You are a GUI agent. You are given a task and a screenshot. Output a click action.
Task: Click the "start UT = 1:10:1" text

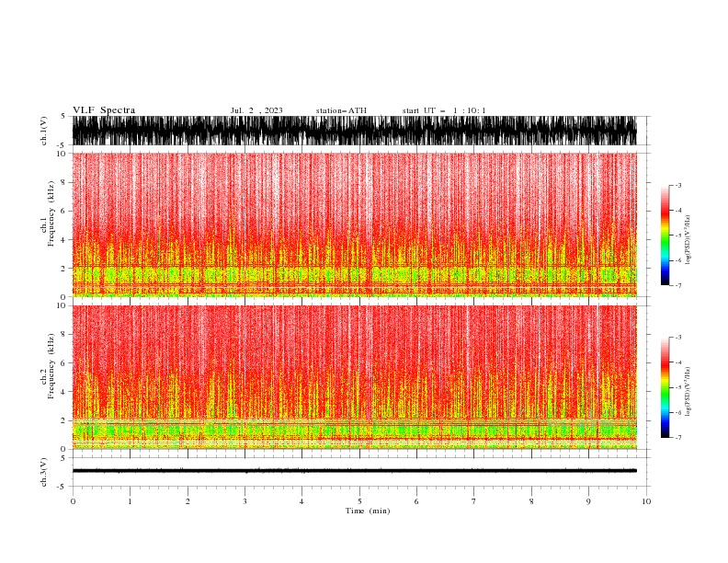[444, 110]
